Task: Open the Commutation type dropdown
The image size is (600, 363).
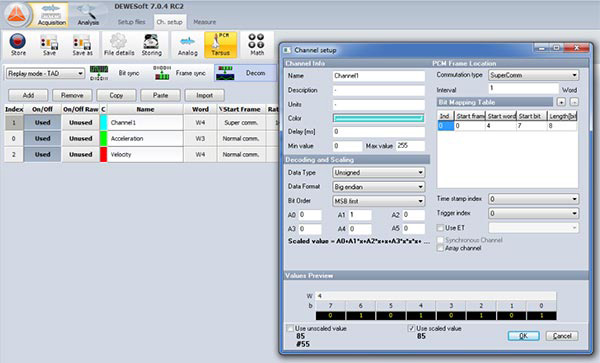Action: click(x=533, y=75)
